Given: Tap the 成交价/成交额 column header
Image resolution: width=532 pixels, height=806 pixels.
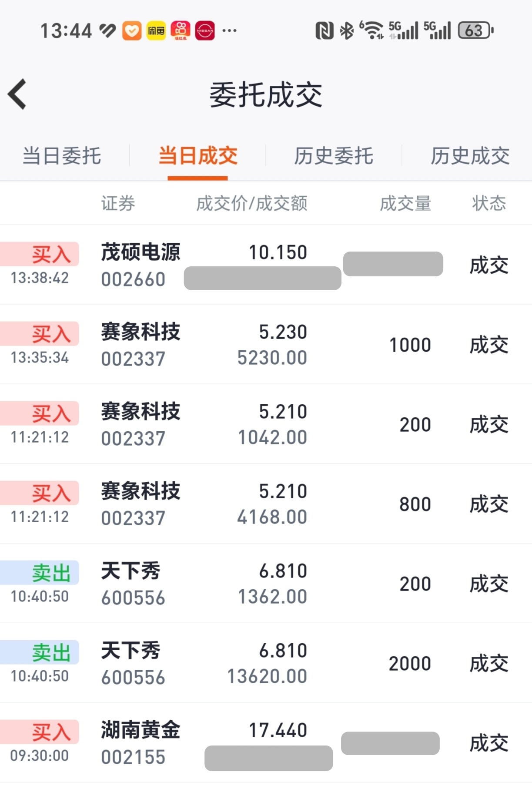Looking at the screenshot, I should [252, 203].
